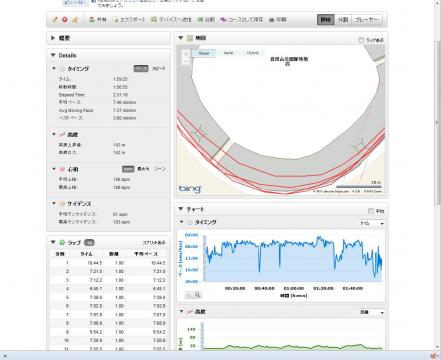This screenshot has width=441, height=360.
Task: Click スプリット表示 link in laps panel
Action: [154, 243]
